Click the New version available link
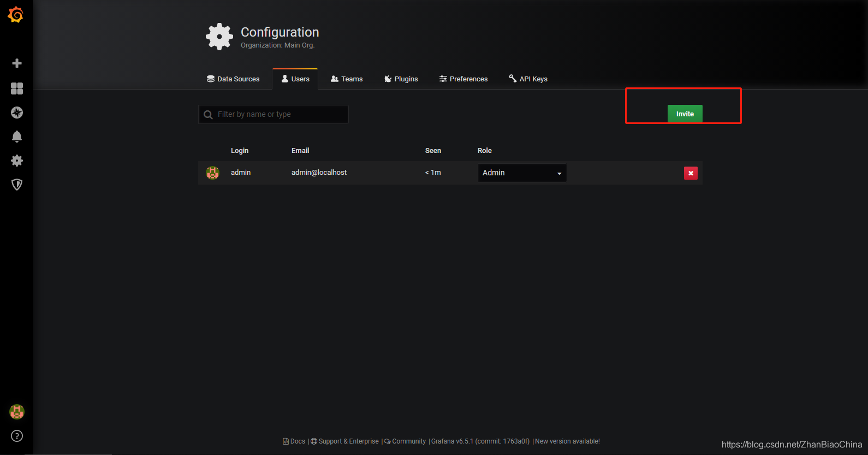This screenshot has width=868, height=455. click(567, 441)
